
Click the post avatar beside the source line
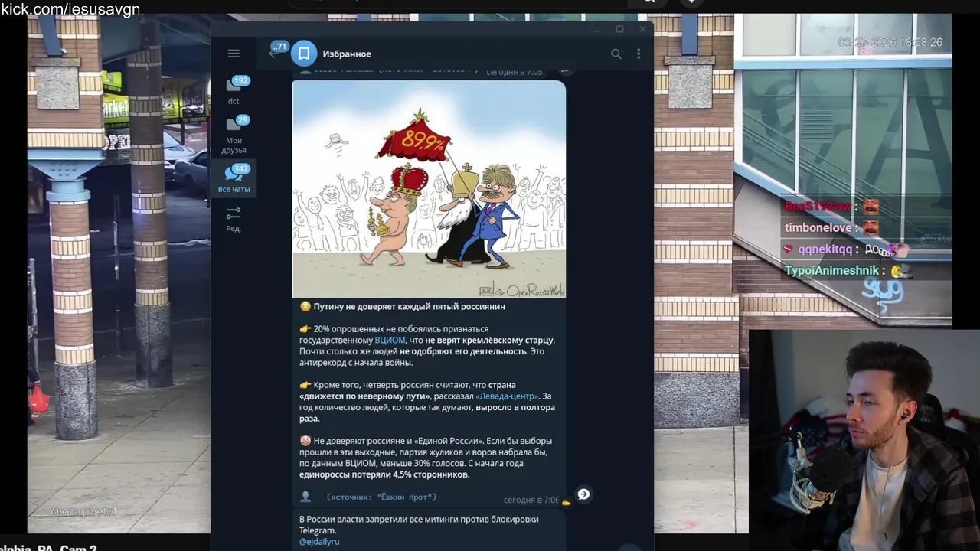point(305,497)
